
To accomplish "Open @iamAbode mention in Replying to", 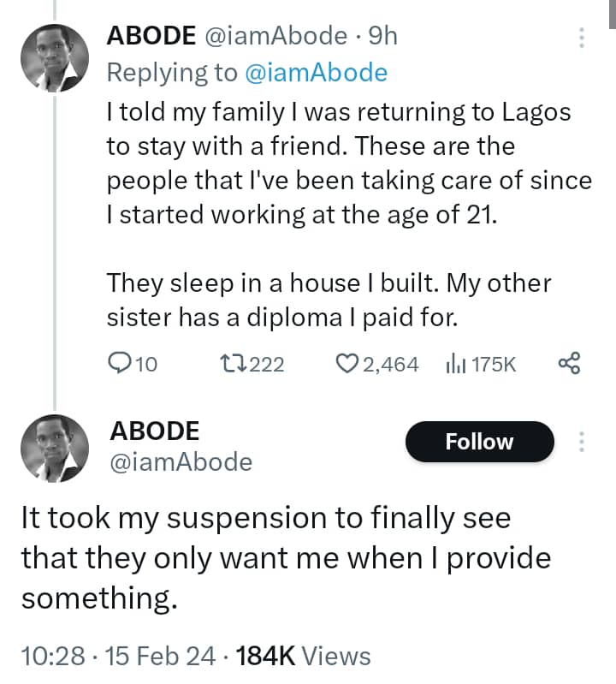I will click(316, 73).
